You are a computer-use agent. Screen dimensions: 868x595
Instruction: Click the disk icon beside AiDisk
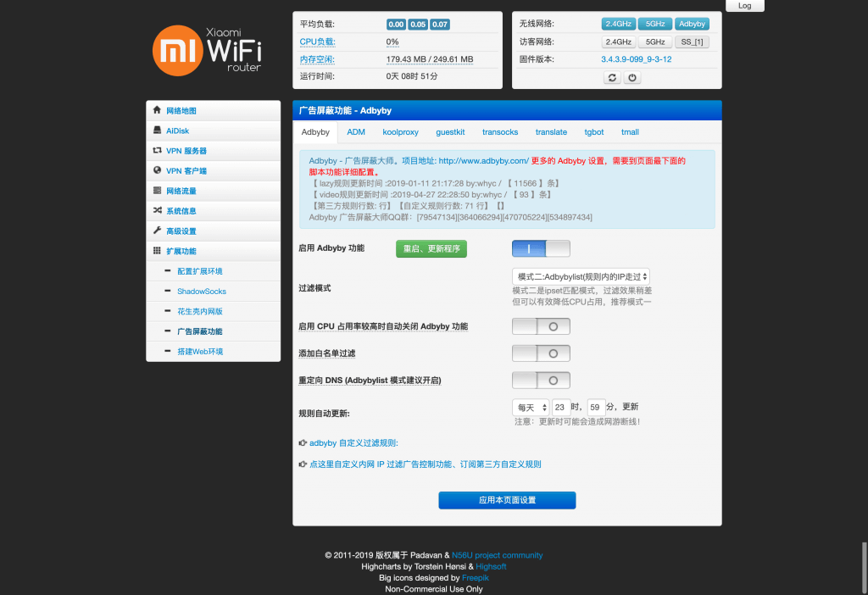tap(157, 131)
